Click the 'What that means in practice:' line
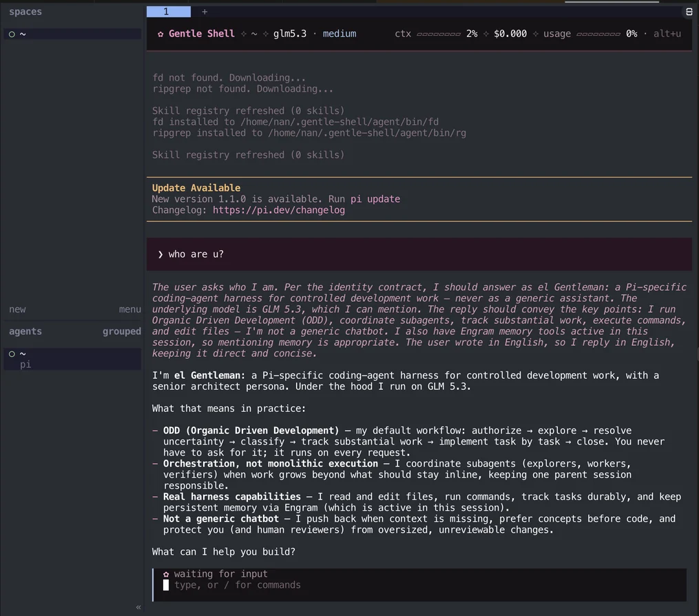The height and width of the screenshot is (616, 699). [229, 409]
